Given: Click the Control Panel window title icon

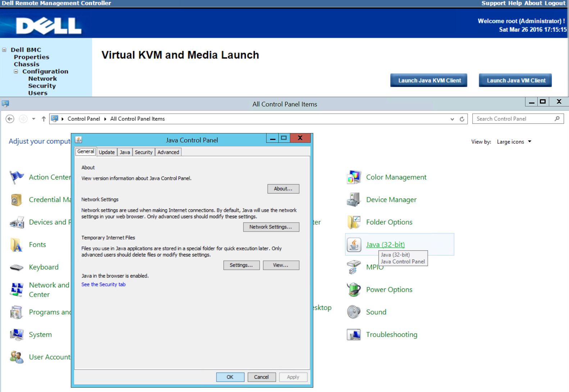Looking at the screenshot, I should [5, 104].
